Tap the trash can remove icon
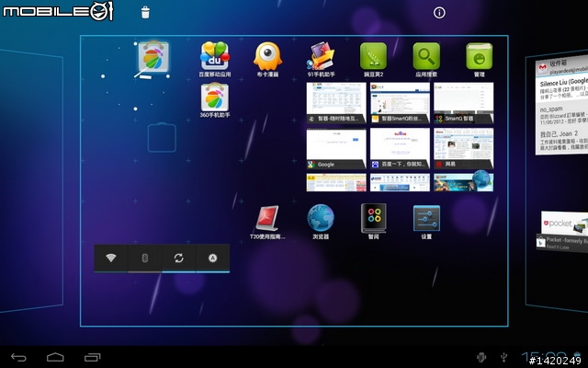 click(x=145, y=12)
